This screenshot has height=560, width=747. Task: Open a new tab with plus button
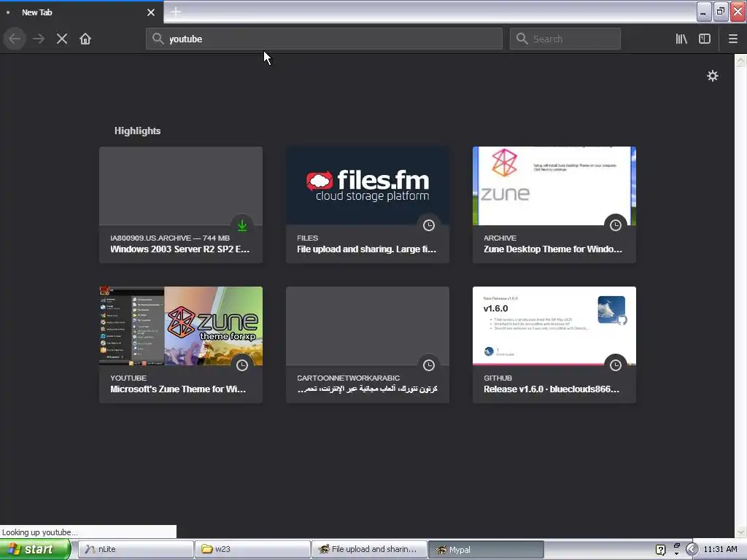coord(176,12)
